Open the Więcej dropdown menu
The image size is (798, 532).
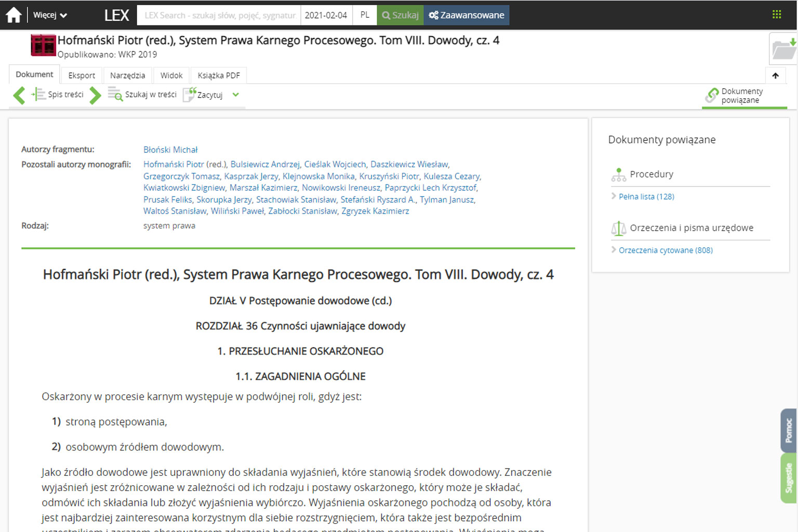pyautogui.click(x=50, y=15)
